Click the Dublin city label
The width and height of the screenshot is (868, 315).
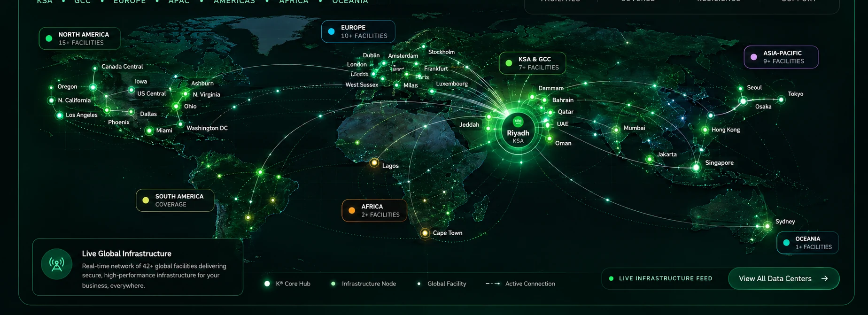(371, 55)
